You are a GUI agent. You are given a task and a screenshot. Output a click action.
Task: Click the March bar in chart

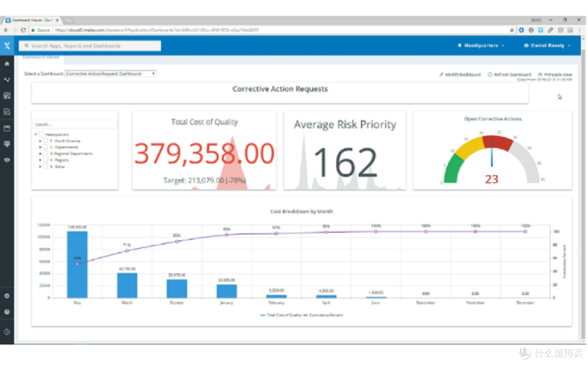click(127, 286)
